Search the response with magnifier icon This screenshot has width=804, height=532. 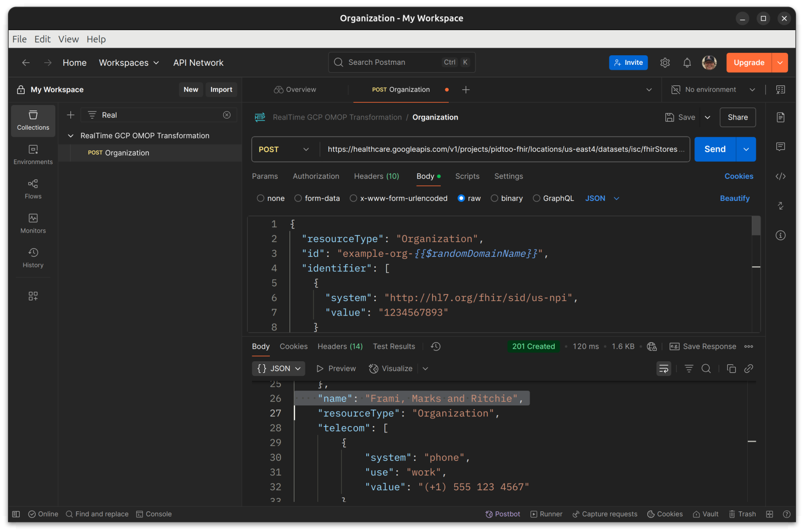pos(706,369)
